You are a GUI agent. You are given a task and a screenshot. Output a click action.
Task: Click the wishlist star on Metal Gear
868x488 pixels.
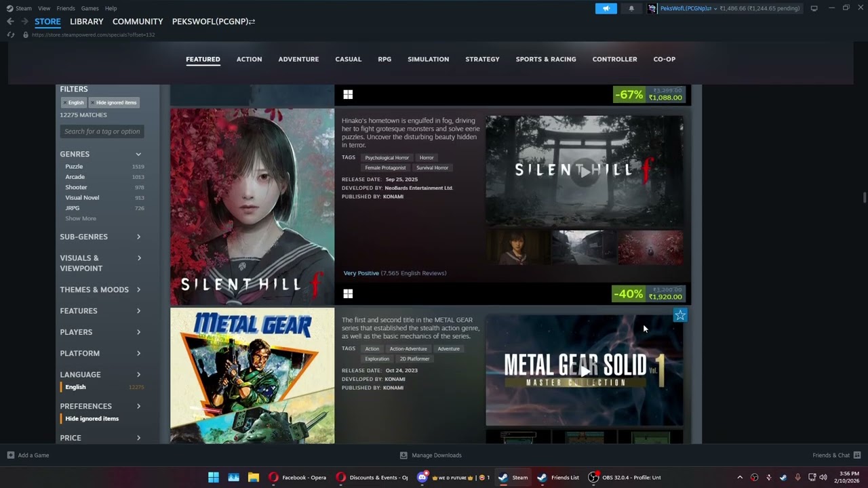[x=680, y=315]
